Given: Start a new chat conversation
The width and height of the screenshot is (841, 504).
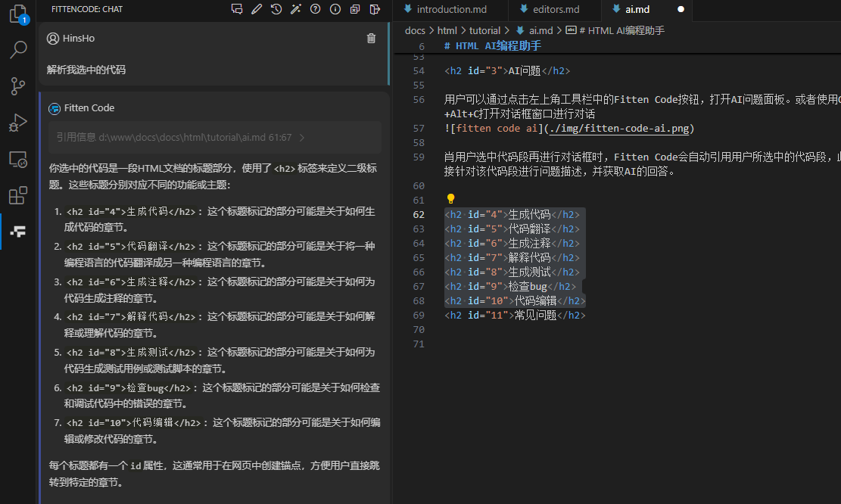Looking at the screenshot, I should click(x=236, y=9).
